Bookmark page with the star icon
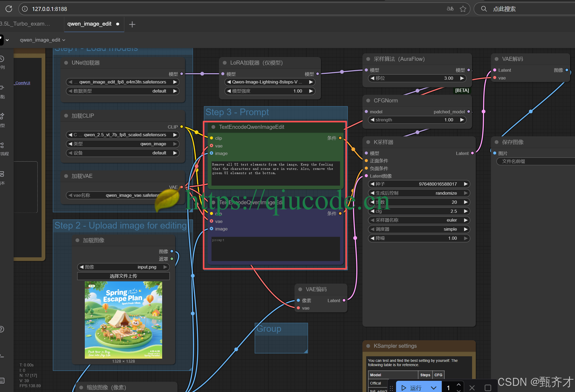Image resolution: width=575 pixels, height=392 pixels. pos(463,9)
